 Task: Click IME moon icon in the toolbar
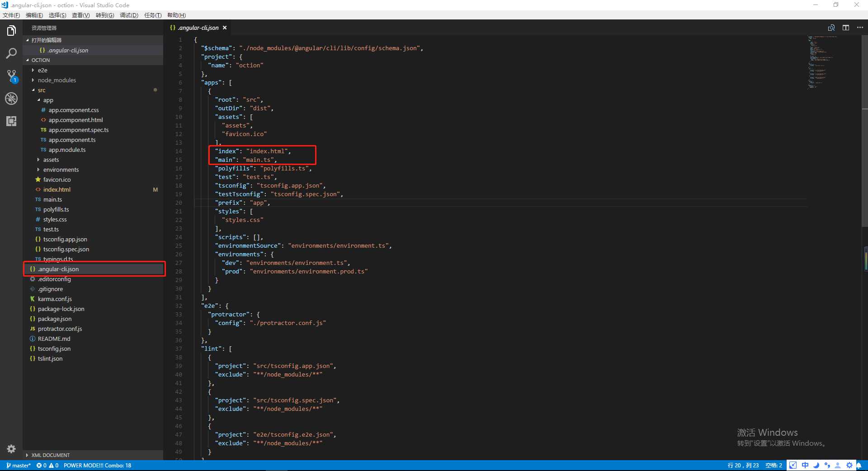point(816,465)
